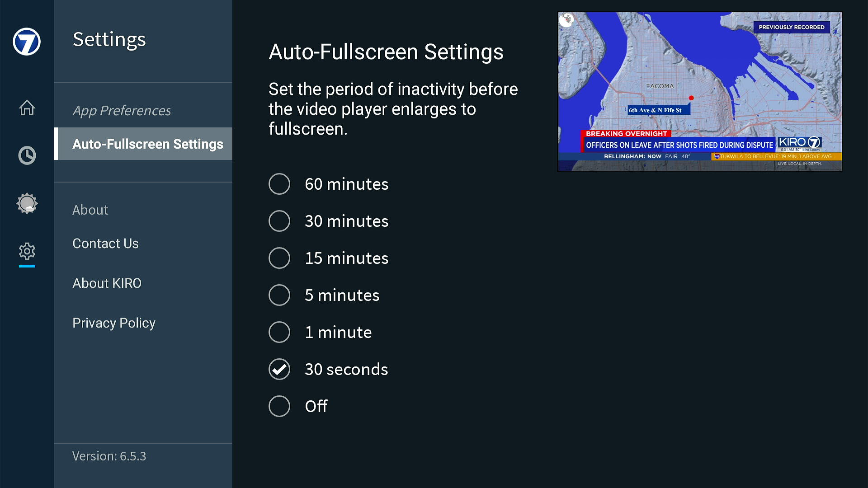Pick the 5 minutes radio option
Screen dimensions: 868x488
pos(279,296)
